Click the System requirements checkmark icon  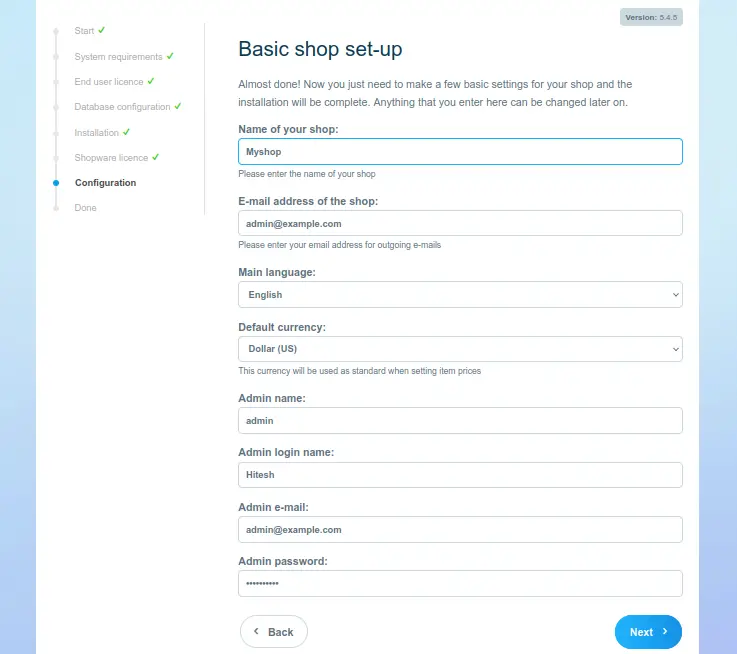170,56
